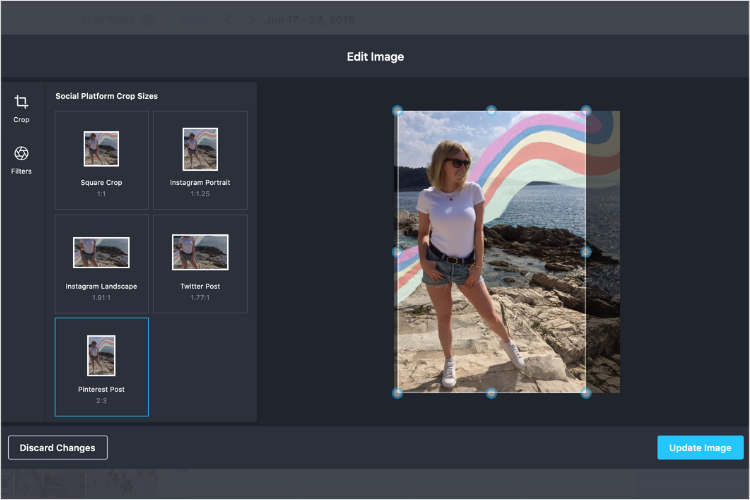
Task: Apply the Instagram Landscape crop size
Action: click(101, 263)
